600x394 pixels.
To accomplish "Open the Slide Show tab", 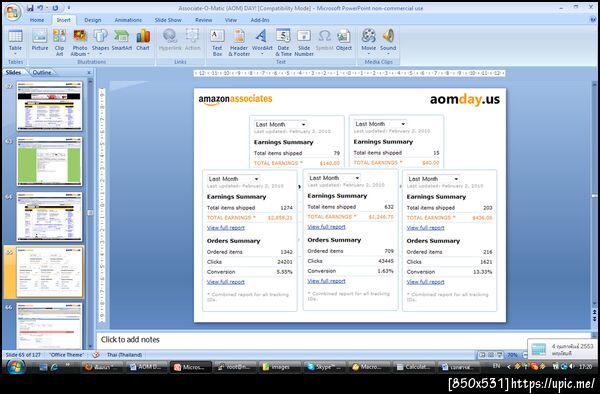I will (168, 20).
